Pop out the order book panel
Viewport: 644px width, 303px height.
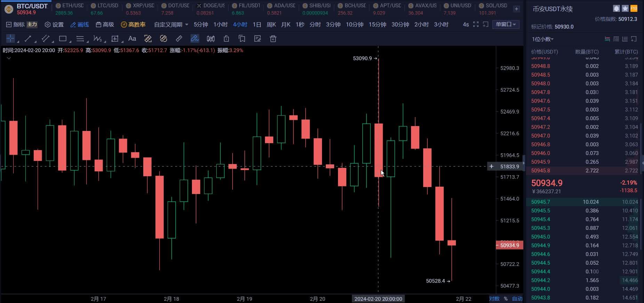634,39
